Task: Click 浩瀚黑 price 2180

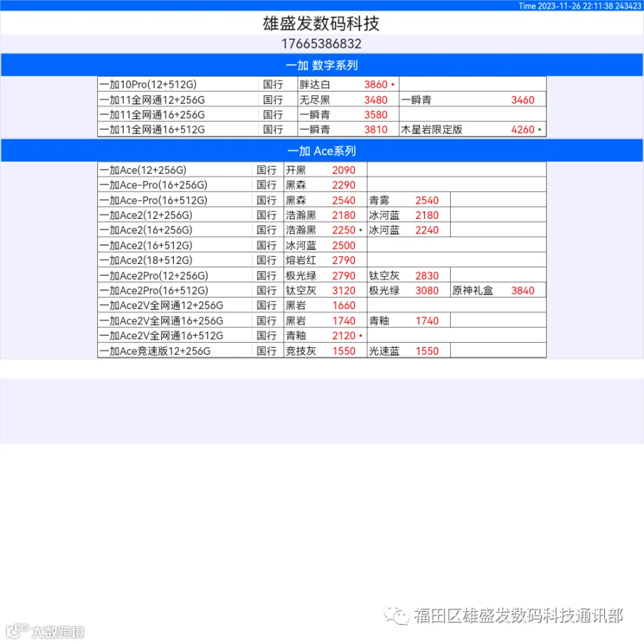Action: 343,215
